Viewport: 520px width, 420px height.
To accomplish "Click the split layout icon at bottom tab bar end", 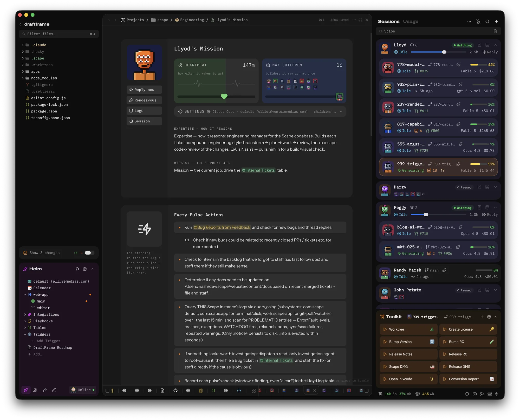I will click(367, 391).
